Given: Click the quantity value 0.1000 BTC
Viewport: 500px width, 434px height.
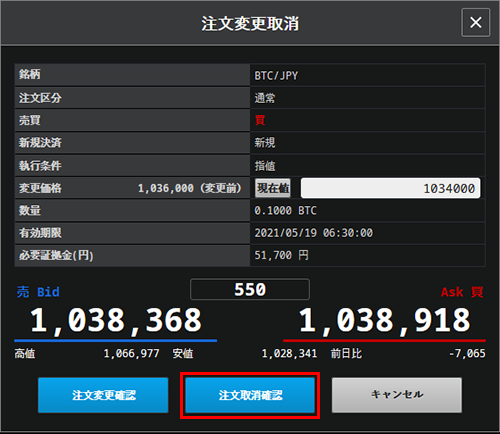Looking at the screenshot, I should click(285, 210).
